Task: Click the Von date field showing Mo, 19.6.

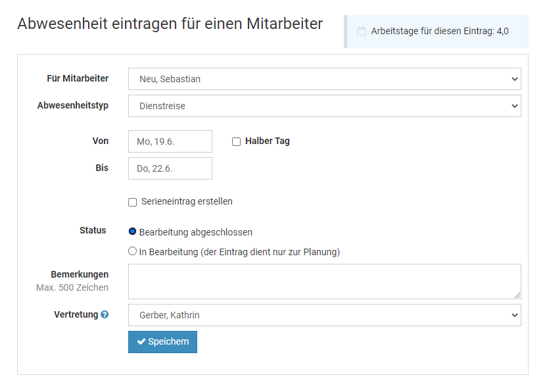Action: (170, 141)
